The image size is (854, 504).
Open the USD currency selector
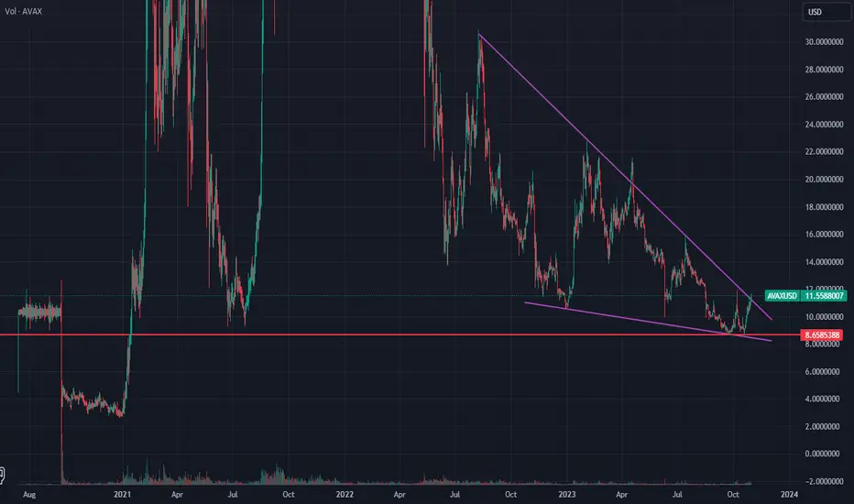tap(827, 12)
